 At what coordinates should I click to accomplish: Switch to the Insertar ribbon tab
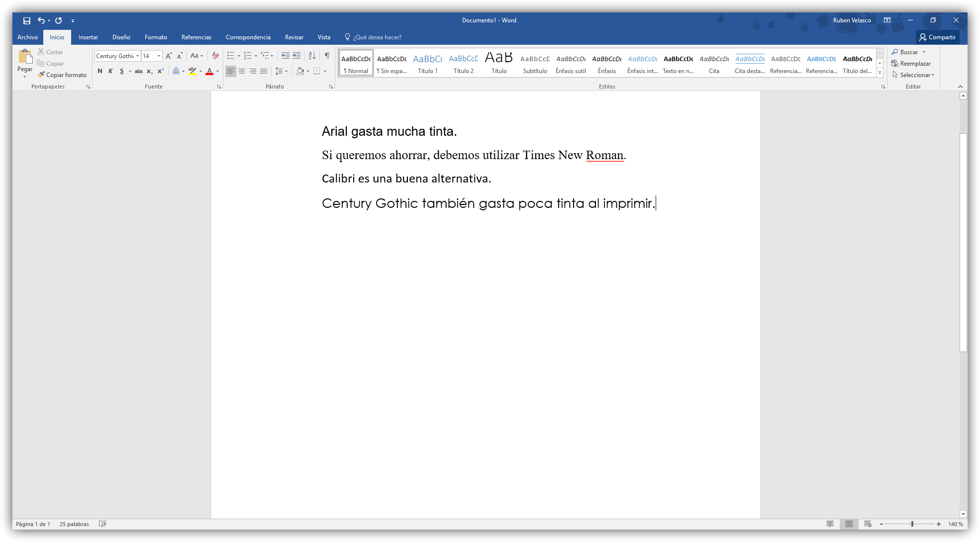pos(88,37)
